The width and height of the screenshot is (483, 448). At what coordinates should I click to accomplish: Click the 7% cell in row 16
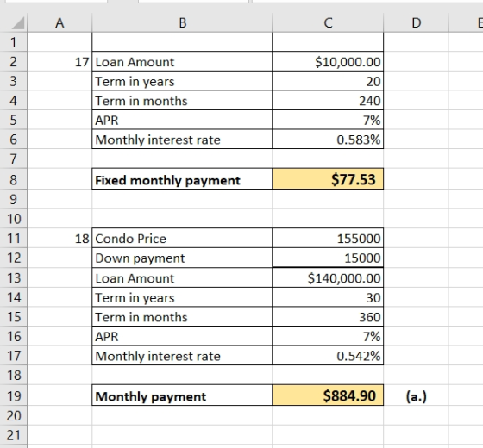tap(328, 336)
